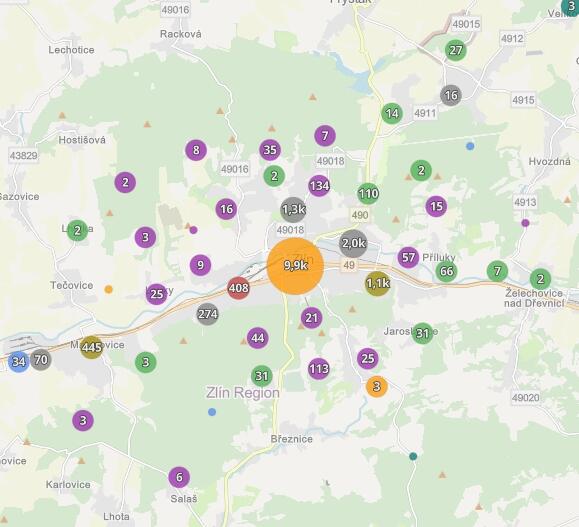Select the purple 2 cluster marker

point(125,182)
